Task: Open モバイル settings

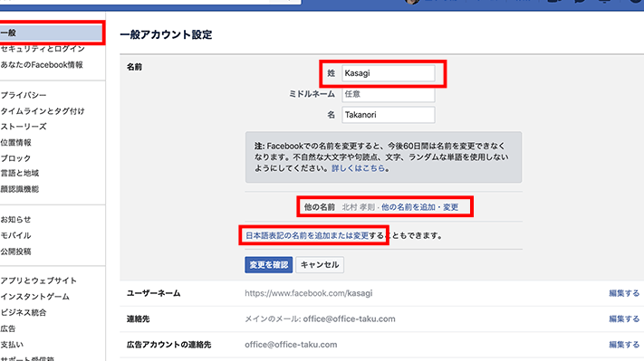Action: coord(15,235)
